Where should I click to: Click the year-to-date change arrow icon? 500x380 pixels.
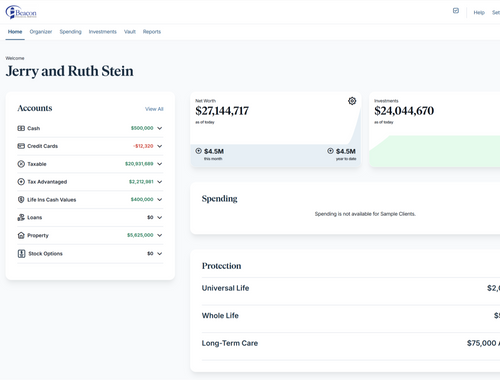tap(330, 151)
